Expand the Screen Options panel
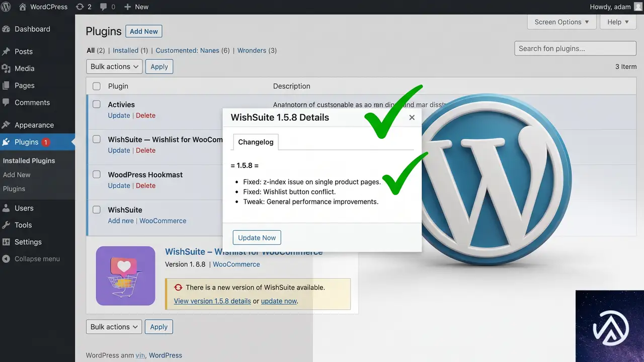The image size is (644, 362). [562, 22]
